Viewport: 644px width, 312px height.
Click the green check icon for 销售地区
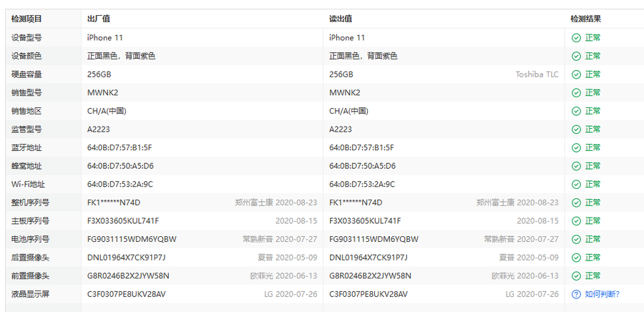(576, 111)
